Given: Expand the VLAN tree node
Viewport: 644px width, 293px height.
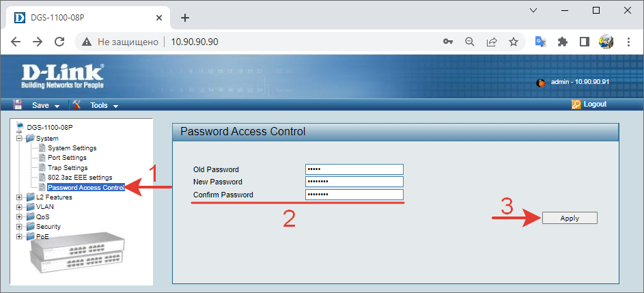Looking at the screenshot, I should [x=19, y=206].
